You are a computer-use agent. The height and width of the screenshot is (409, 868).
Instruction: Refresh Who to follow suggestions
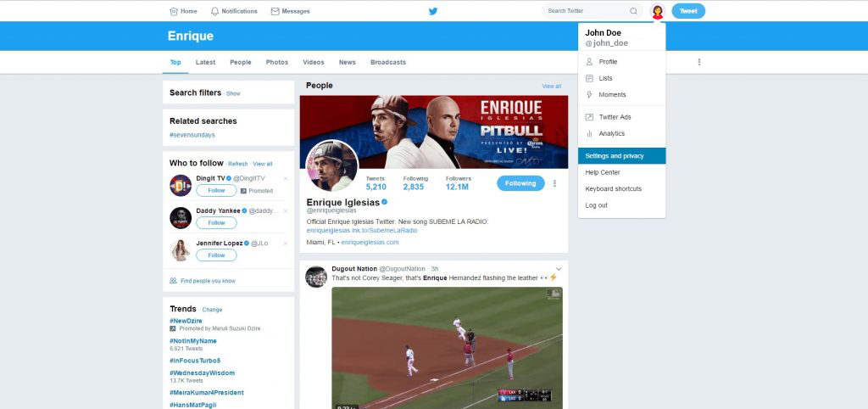point(238,164)
